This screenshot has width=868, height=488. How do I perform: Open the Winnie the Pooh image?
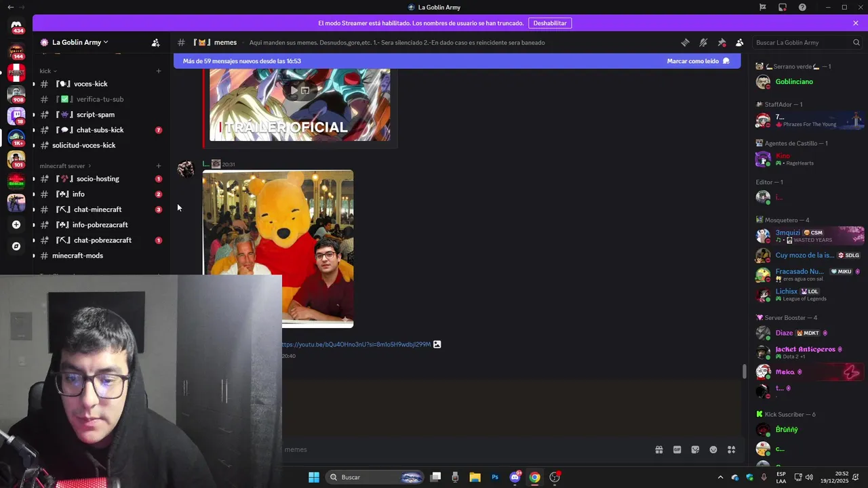(278, 249)
